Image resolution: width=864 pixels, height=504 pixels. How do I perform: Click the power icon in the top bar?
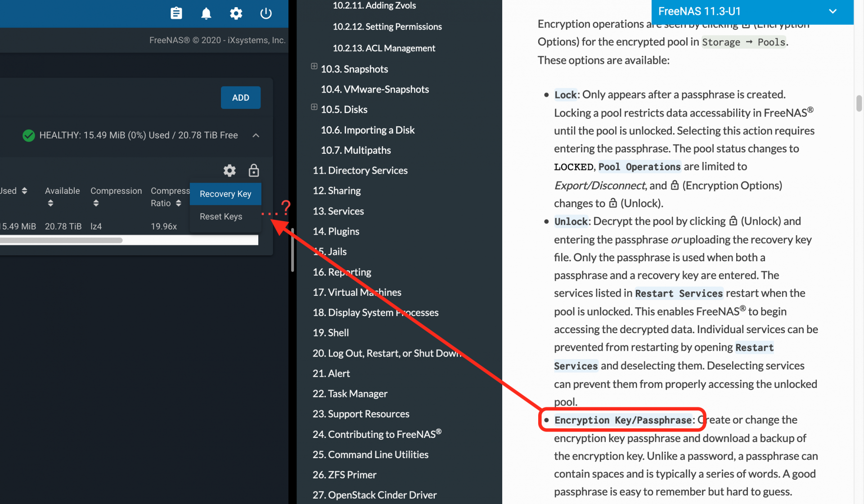tap(266, 13)
